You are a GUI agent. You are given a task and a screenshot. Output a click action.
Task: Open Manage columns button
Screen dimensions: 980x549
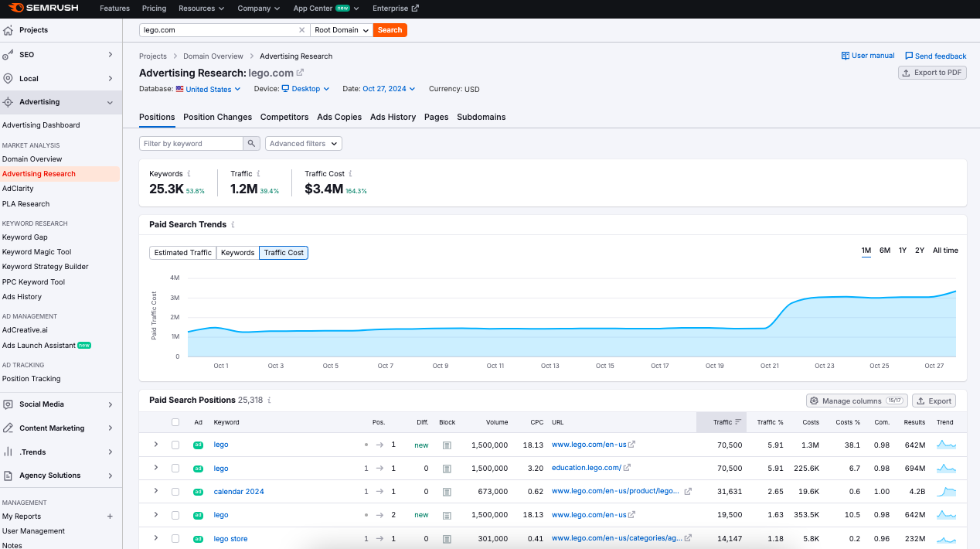(x=856, y=401)
